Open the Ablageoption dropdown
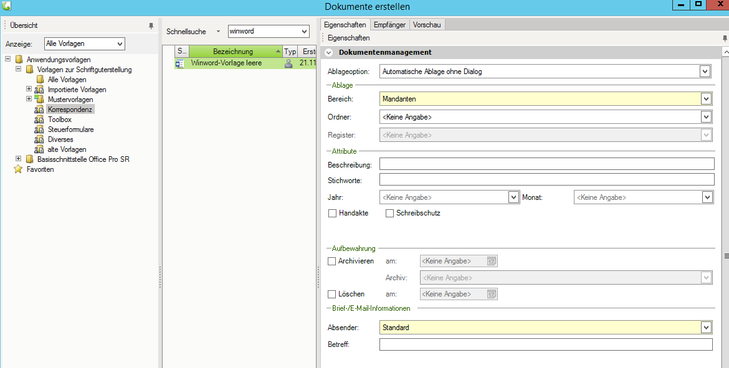729x368 pixels. 705,72
